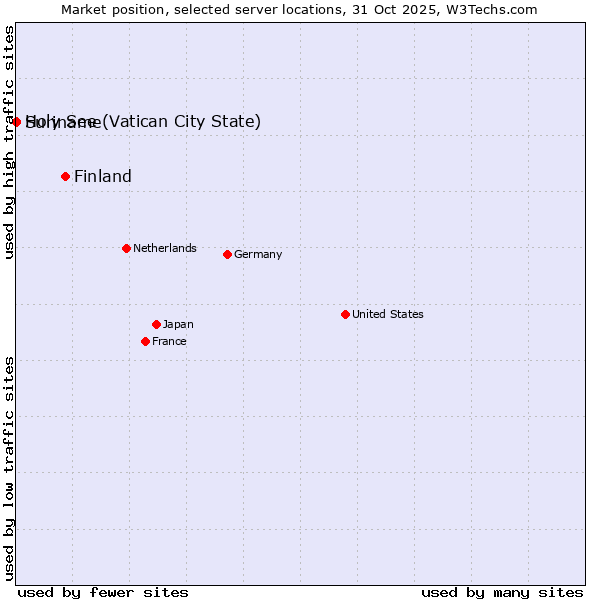
Task: Select the Netherlands text label
Action: 164,248
